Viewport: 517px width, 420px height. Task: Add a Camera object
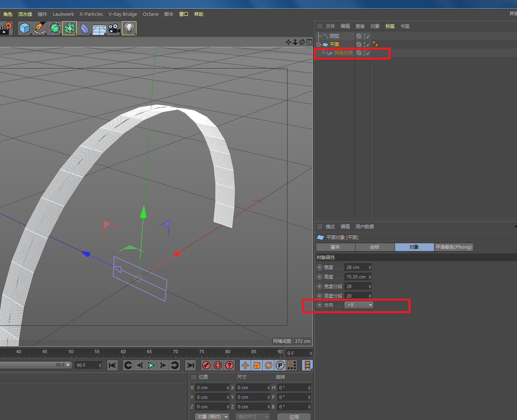point(114,28)
